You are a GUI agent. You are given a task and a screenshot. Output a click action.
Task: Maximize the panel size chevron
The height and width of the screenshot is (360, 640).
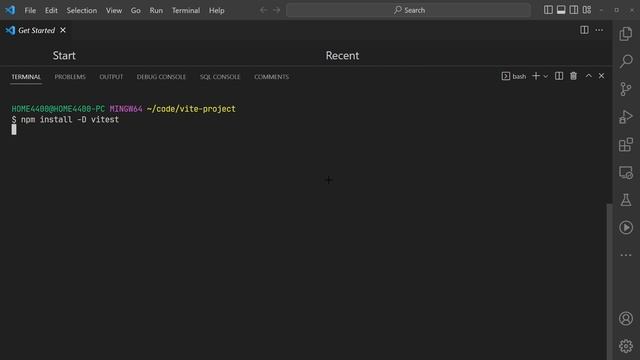pyautogui.click(x=588, y=76)
